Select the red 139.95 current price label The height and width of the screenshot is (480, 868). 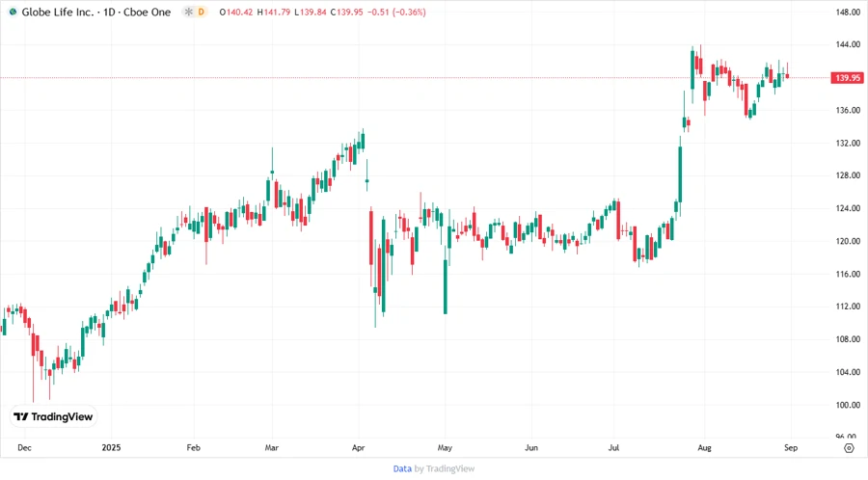[848, 77]
